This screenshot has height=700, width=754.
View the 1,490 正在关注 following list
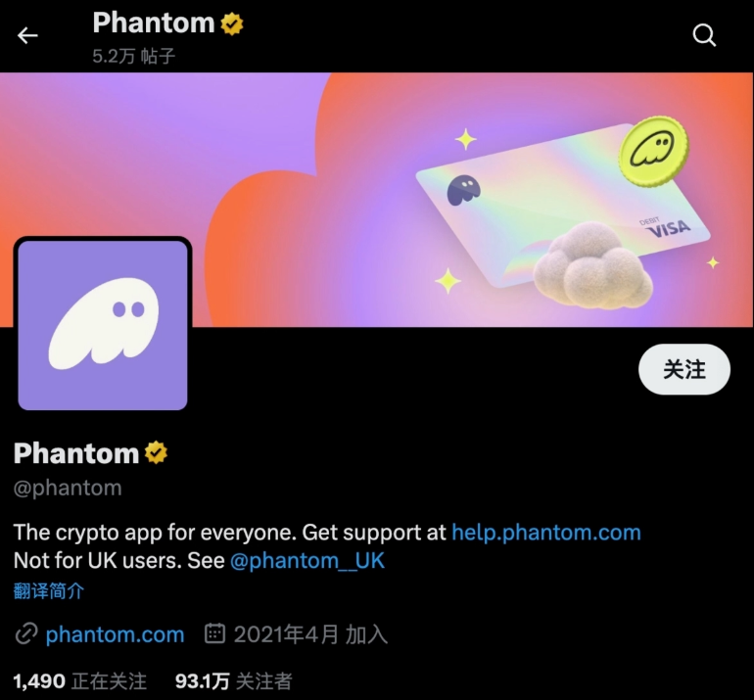coord(80,680)
